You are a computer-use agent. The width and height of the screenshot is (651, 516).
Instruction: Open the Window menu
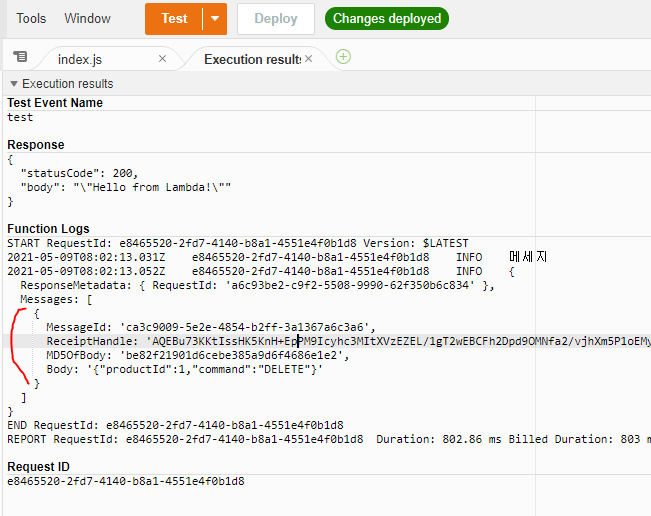[87, 19]
